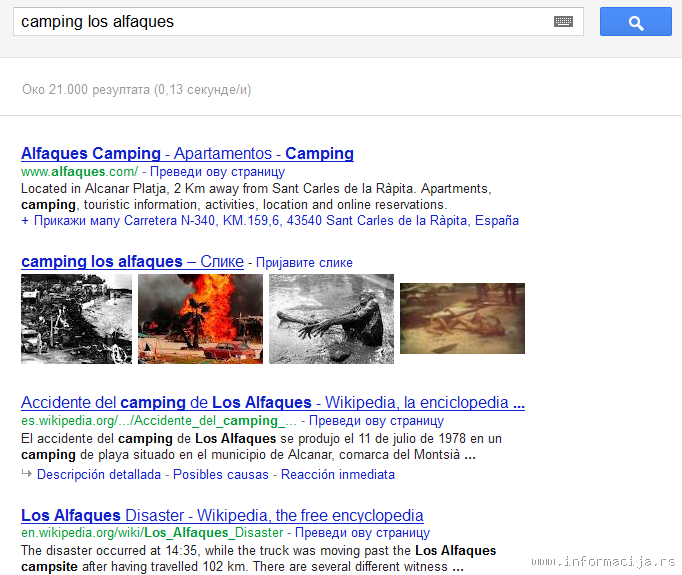This screenshot has width=682, height=575.
Task: Open the on-screen keyboard icon in search box
Action: (x=563, y=21)
